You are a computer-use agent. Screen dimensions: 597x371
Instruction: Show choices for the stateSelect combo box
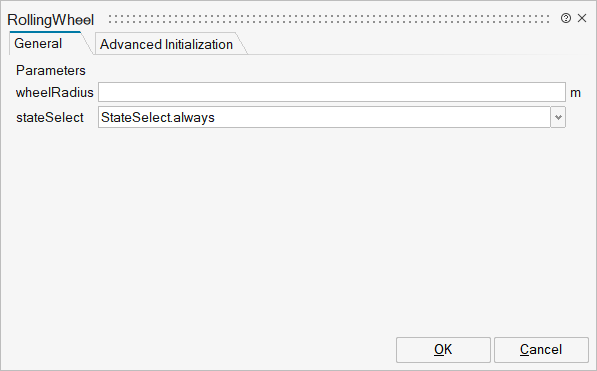point(558,117)
